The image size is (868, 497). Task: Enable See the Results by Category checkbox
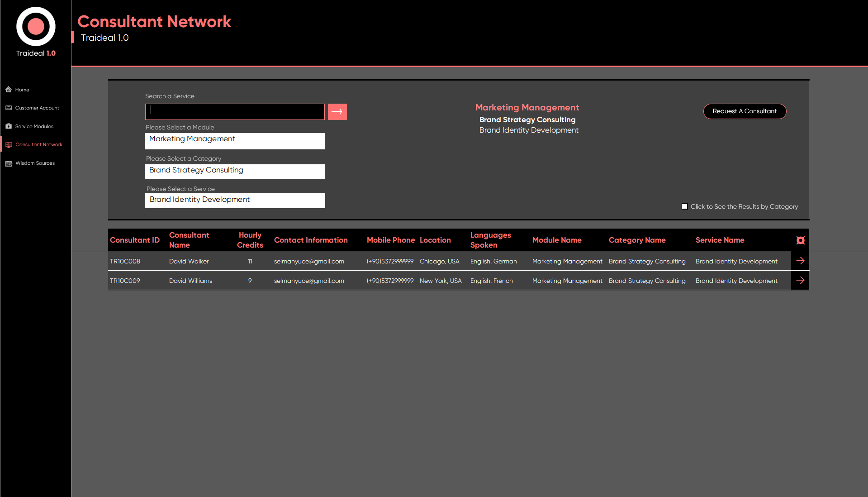[x=684, y=206]
